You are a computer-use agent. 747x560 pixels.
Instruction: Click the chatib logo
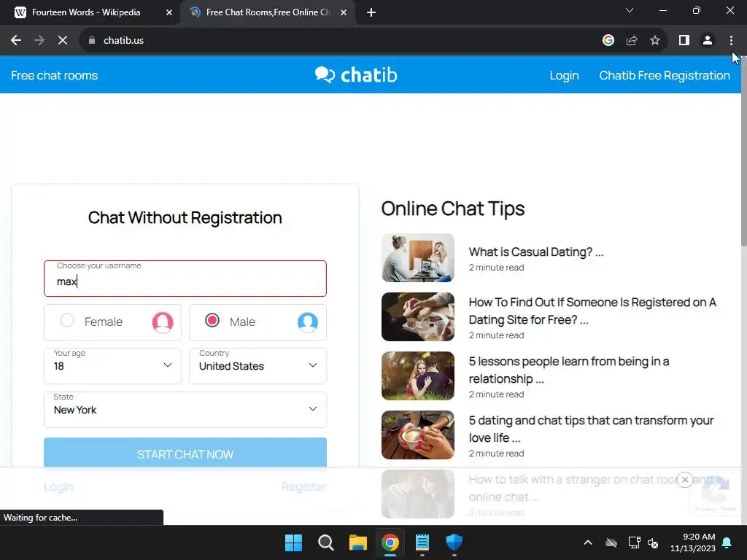click(356, 75)
